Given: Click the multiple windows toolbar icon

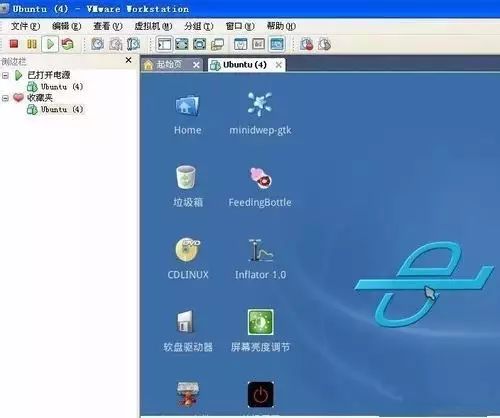Looking at the screenshot, I should pos(217,44).
